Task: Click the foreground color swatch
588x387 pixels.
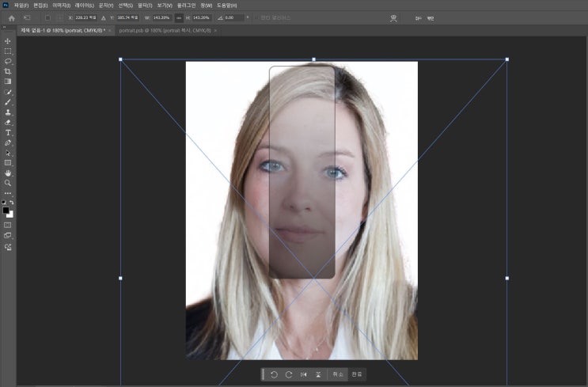Action: click(x=6, y=210)
